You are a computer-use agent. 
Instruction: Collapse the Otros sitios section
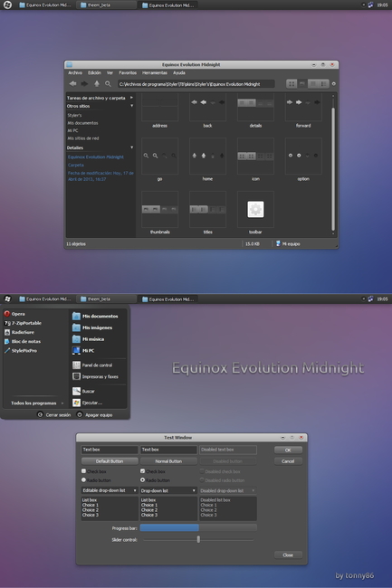tap(131, 106)
